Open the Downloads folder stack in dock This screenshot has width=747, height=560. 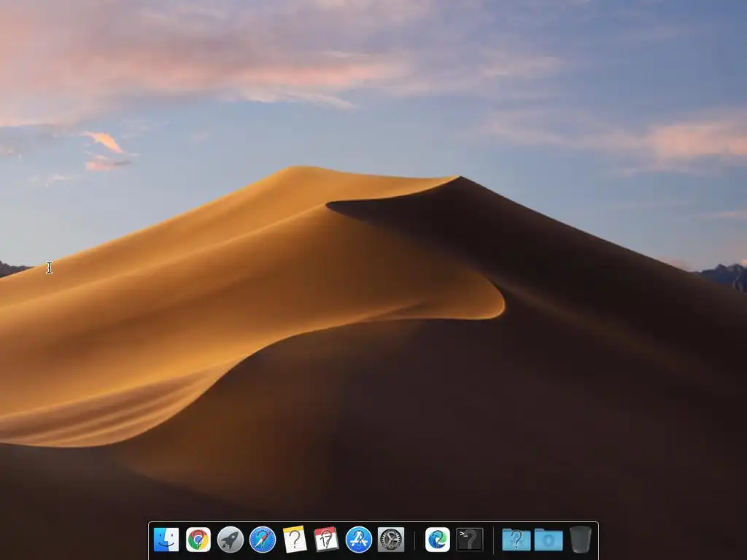click(x=549, y=540)
